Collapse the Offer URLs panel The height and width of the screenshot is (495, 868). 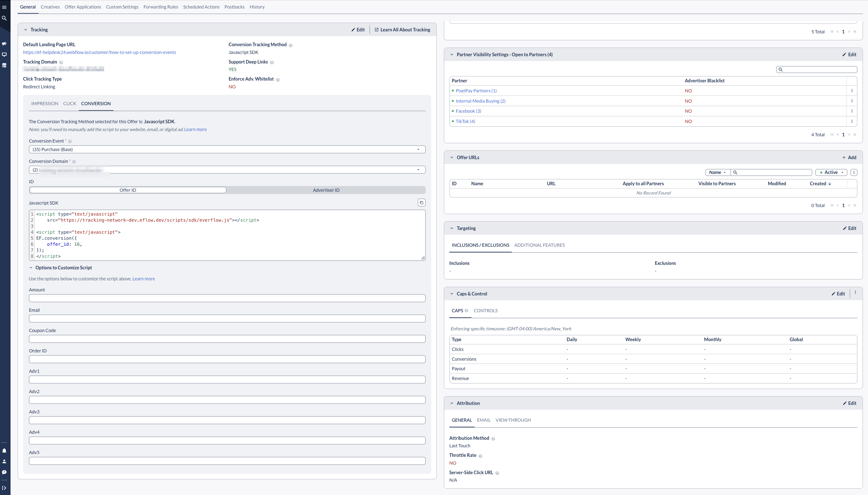(452, 157)
